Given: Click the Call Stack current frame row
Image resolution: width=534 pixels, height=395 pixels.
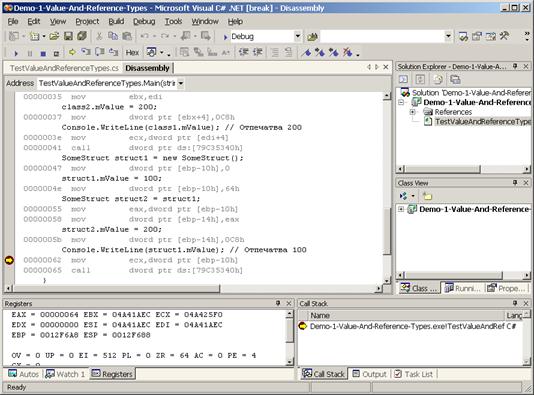Looking at the screenshot, I should (x=409, y=326).
